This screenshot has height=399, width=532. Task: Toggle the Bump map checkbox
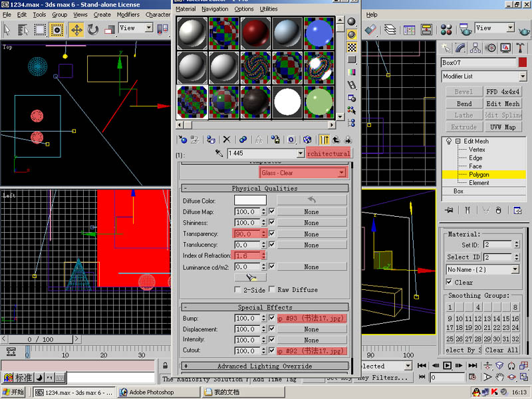pos(272,318)
